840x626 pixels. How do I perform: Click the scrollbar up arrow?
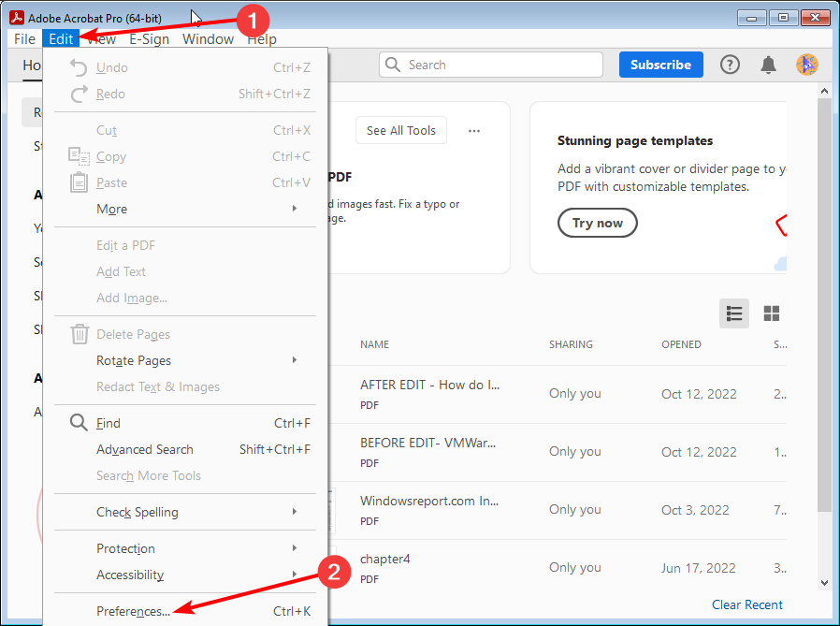click(x=824, y=91)
